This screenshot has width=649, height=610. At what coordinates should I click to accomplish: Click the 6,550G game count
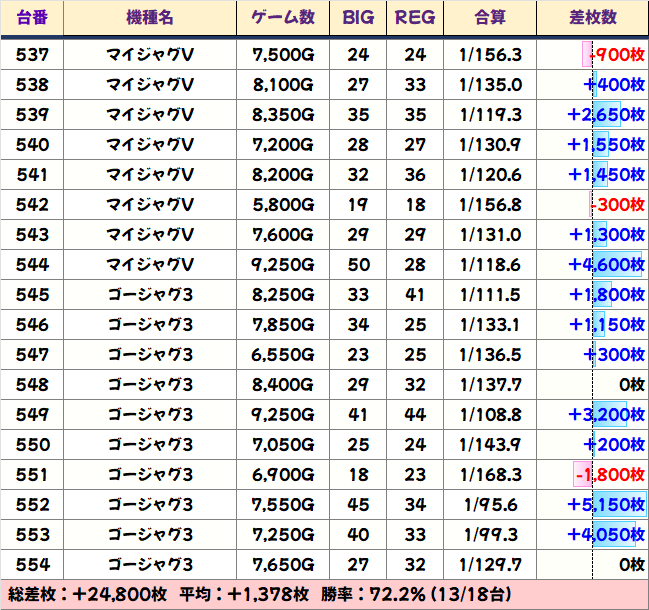tap(283, 355)
